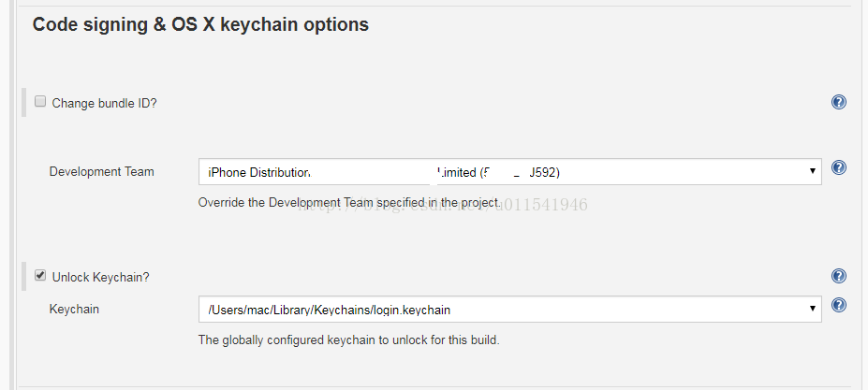Click the iPhone Distribution text in the Development Team field
This screenshot has width=868, height=390.
[x=259, y=173]
